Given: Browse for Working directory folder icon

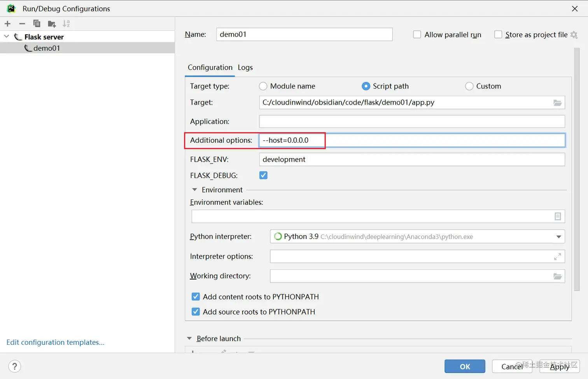Looking at the screenshot, I should click(557, 276).
